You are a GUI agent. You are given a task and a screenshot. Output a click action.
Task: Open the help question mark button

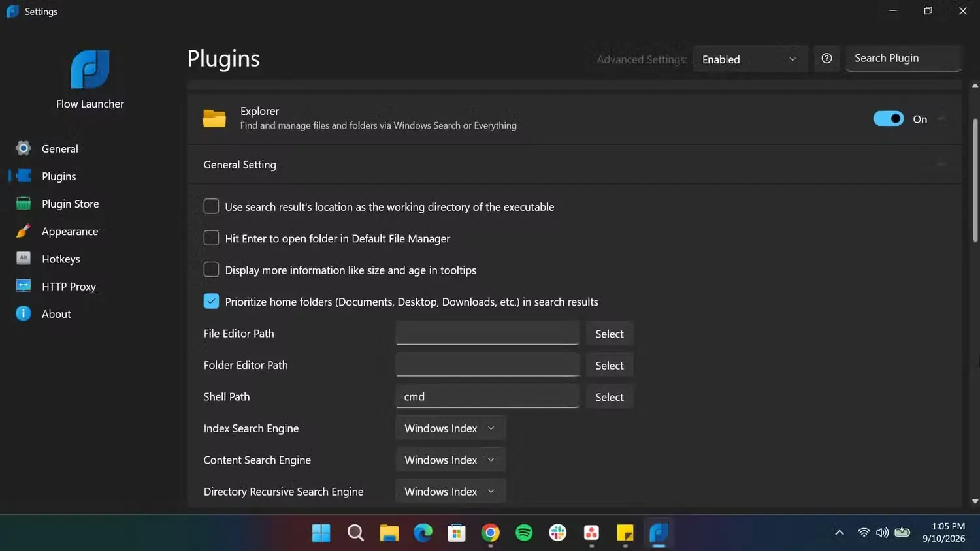[826, 59]
